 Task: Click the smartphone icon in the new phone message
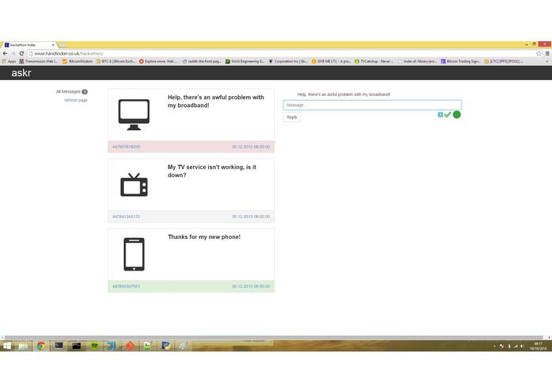pyautogui.click(x=133, y=254)
